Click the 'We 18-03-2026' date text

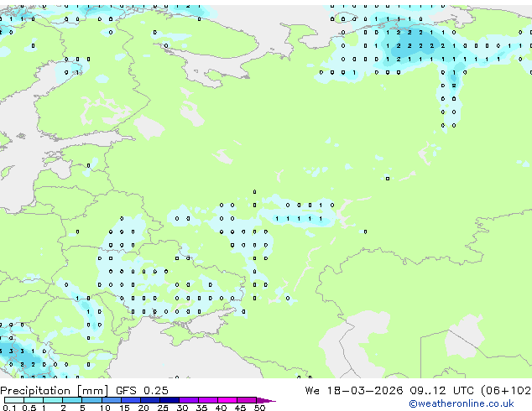[x=354, y=391]
